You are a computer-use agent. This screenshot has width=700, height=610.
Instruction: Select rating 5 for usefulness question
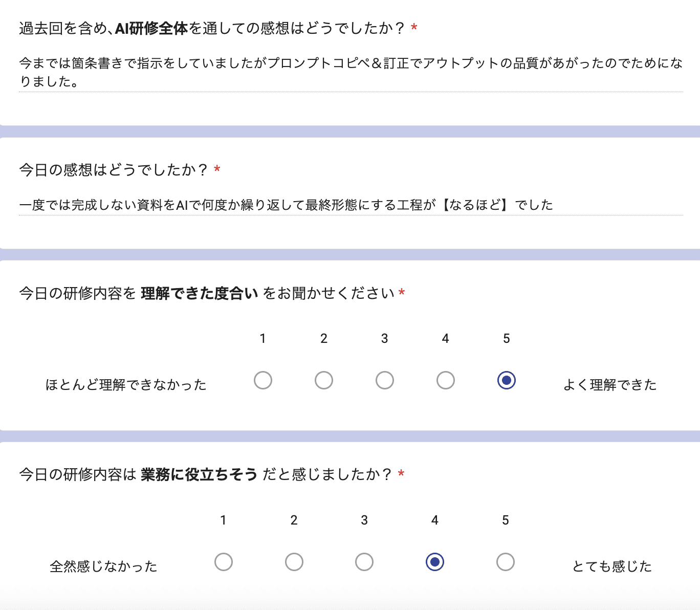coord(506,562)
